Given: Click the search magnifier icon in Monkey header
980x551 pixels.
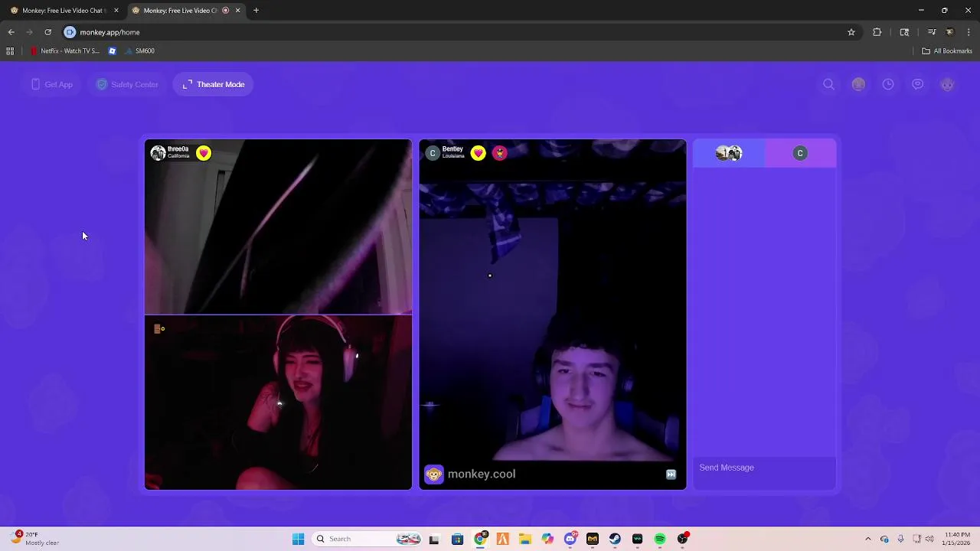Looking at the screenshot, I should point(828,84).
